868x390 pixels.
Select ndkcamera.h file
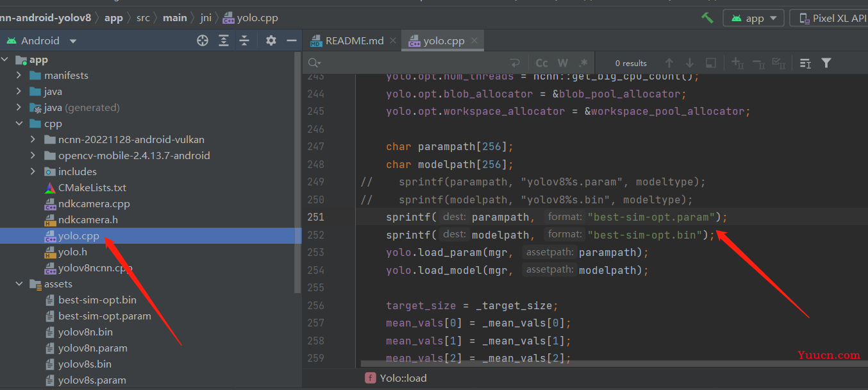tap(88, 219)
